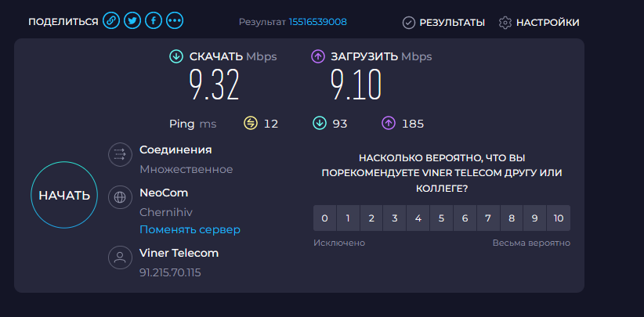Start a new test with НАЧАТЬ button

tap(64, 195)
